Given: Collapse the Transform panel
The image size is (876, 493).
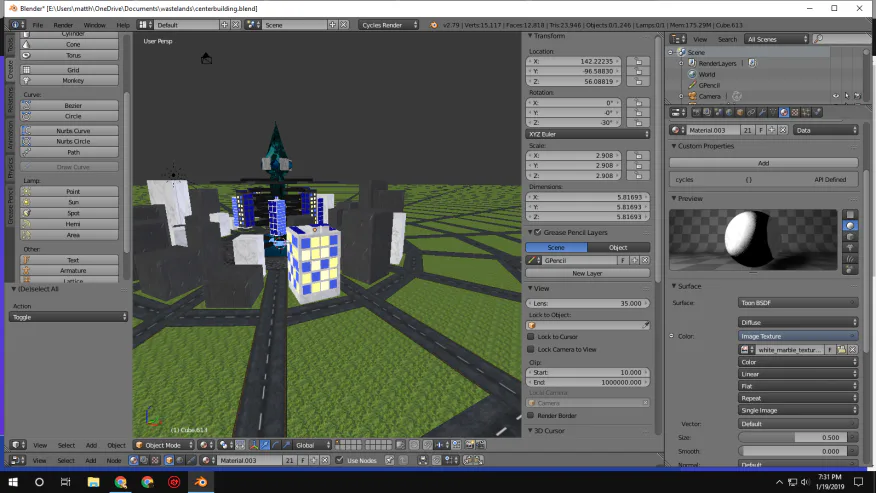Looking at the screenshot, I should 530,36.
